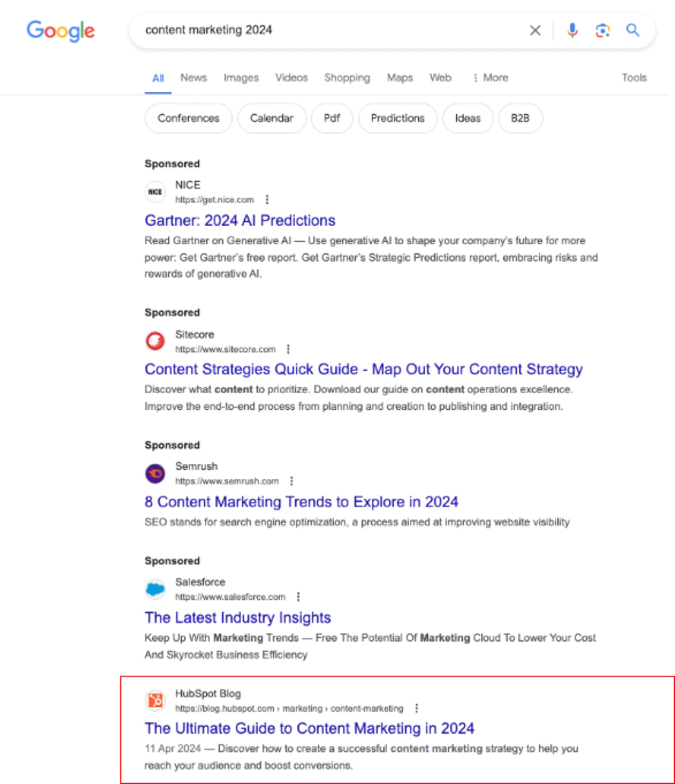Click the NICE advertiser name
This screenshot has height=784, width=675.
pyautogui.click(x=188, y=185)
